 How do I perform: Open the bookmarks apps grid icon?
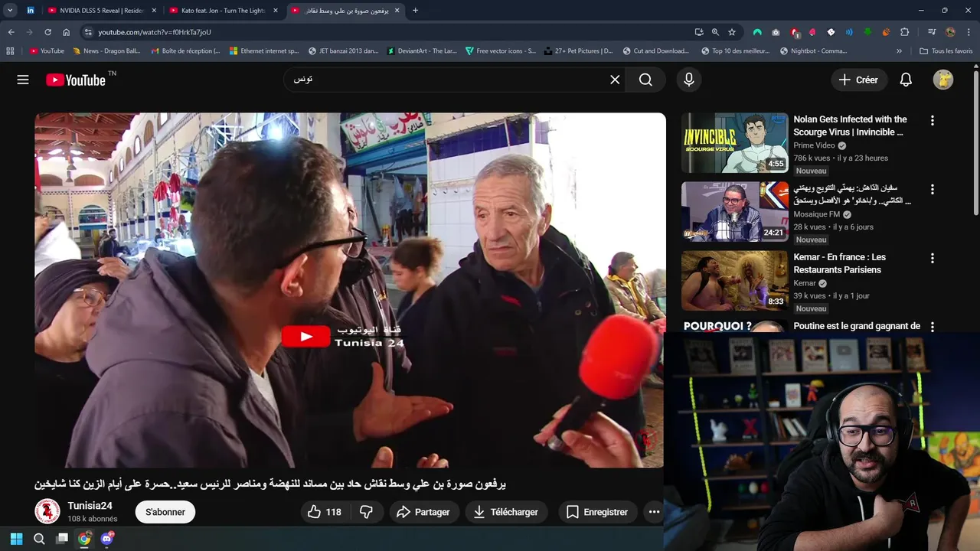coord(10,51)
